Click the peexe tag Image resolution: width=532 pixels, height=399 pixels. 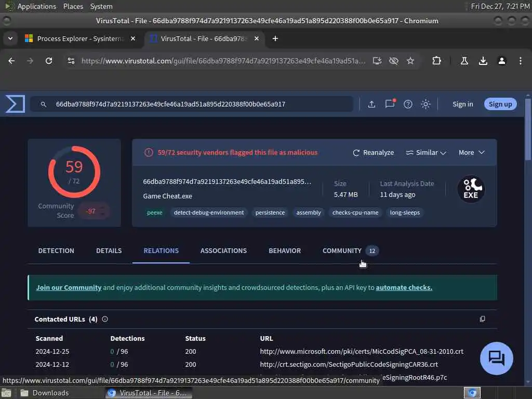click(155, 212)
